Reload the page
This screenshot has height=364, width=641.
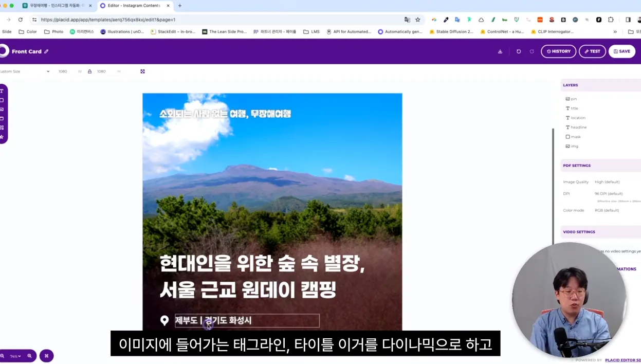(21, 20)
